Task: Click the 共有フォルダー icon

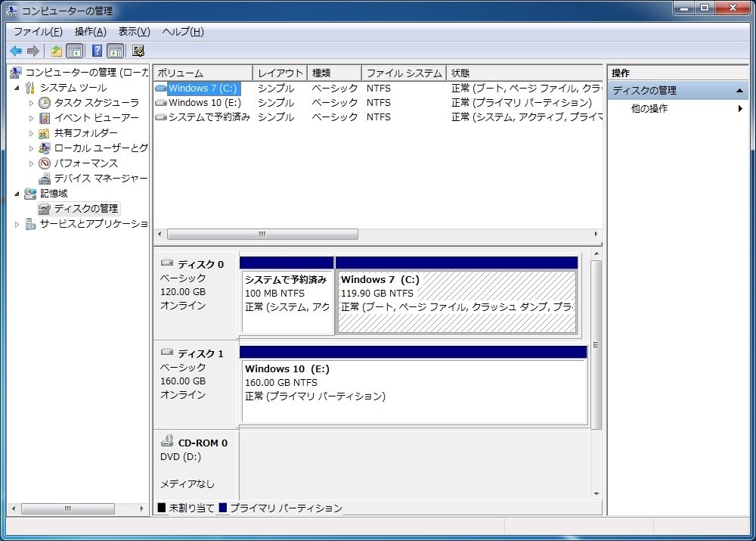Action: pos(45,133)
